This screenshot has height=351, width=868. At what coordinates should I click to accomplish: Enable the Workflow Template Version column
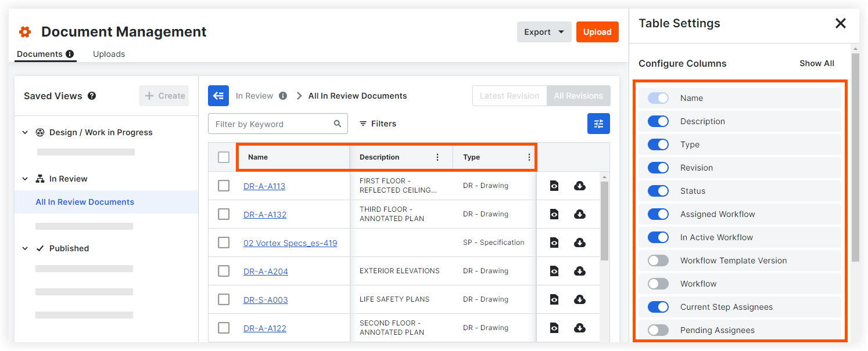pyautogui.click(x=658, y=260)
